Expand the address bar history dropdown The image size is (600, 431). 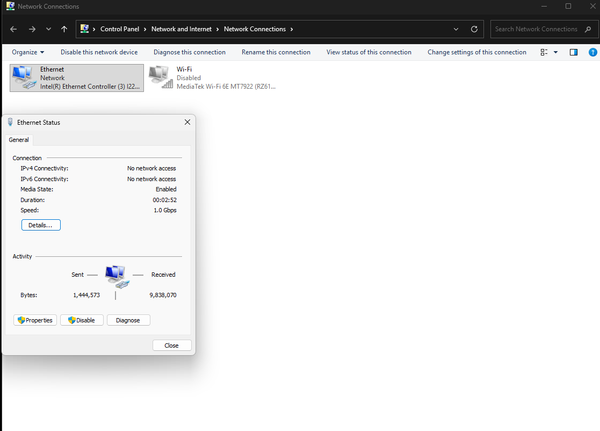coord(456,29)
